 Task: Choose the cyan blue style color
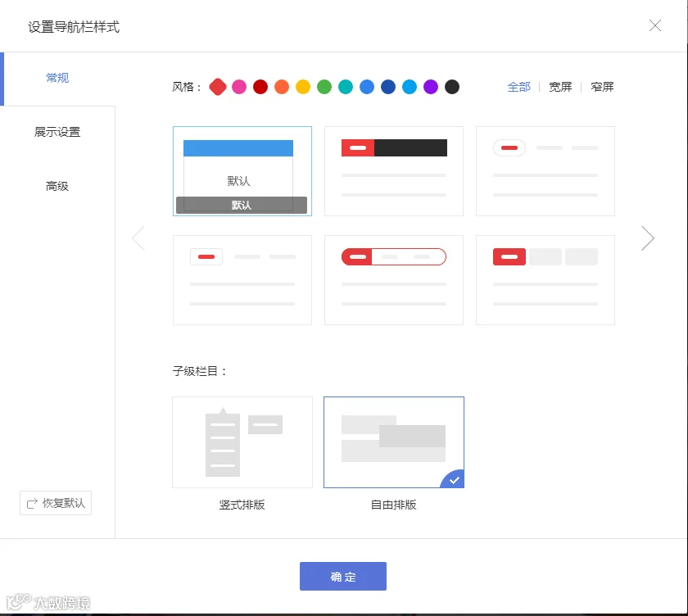pos(410,87)
